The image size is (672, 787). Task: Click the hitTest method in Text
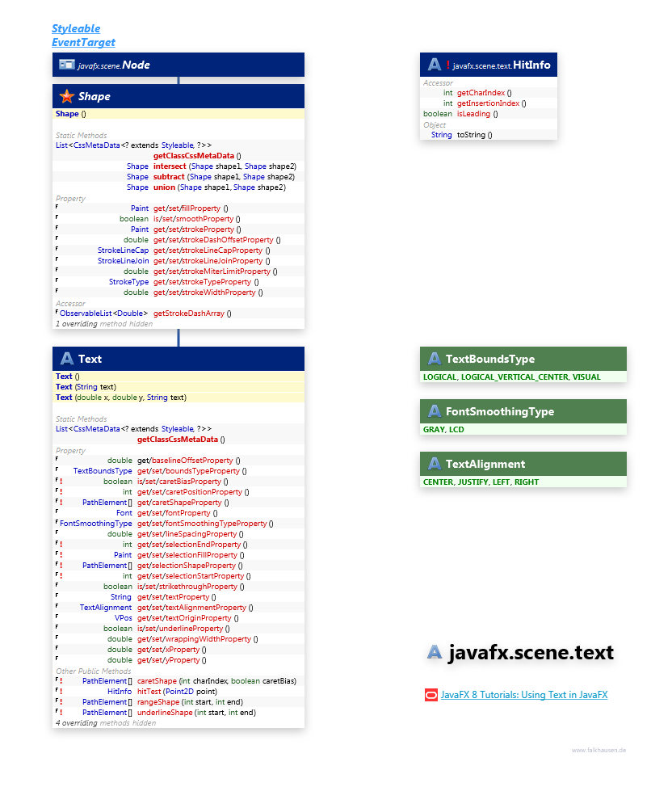point(149,692)
